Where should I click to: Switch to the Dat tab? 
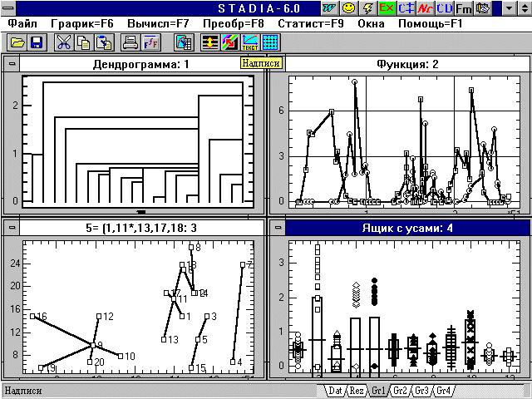(336, 390)
